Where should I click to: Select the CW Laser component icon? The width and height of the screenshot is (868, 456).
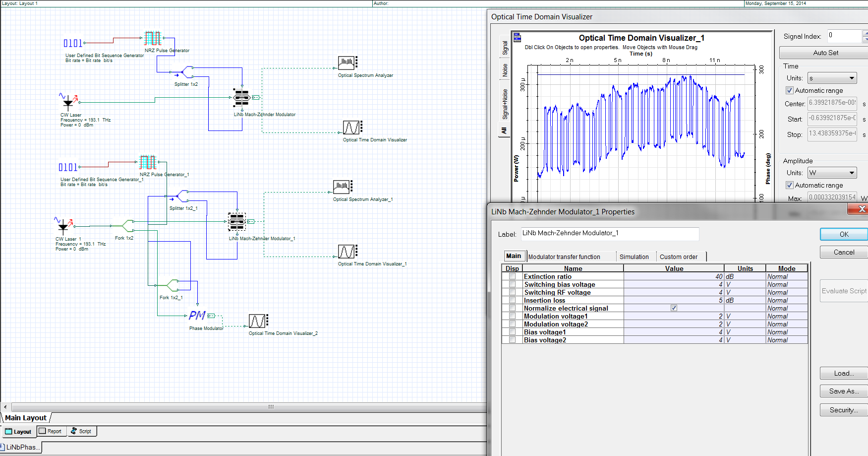68,101
